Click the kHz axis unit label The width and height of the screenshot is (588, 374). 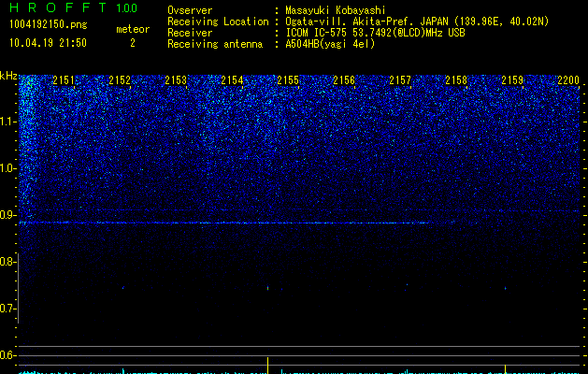(x=8, y=76)
